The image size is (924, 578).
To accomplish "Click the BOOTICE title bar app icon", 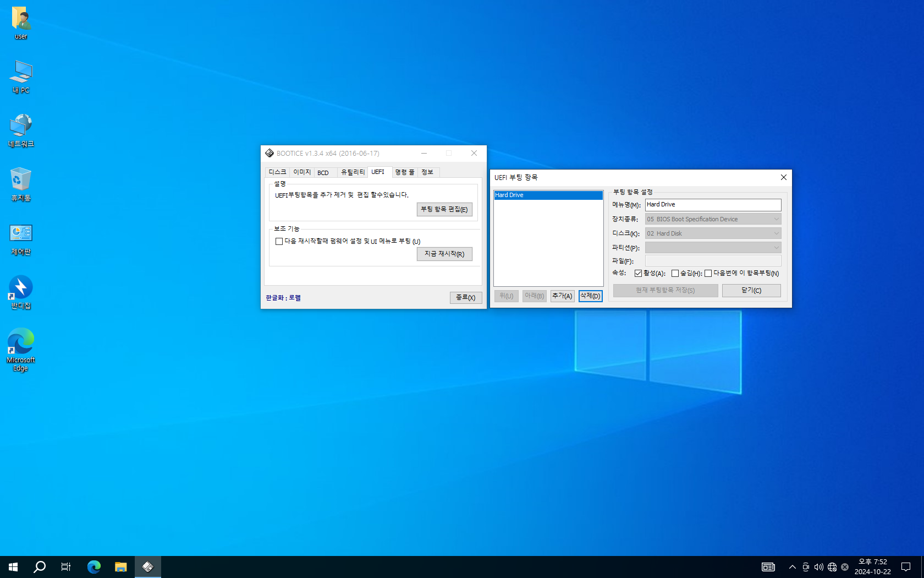I will 269,153.
